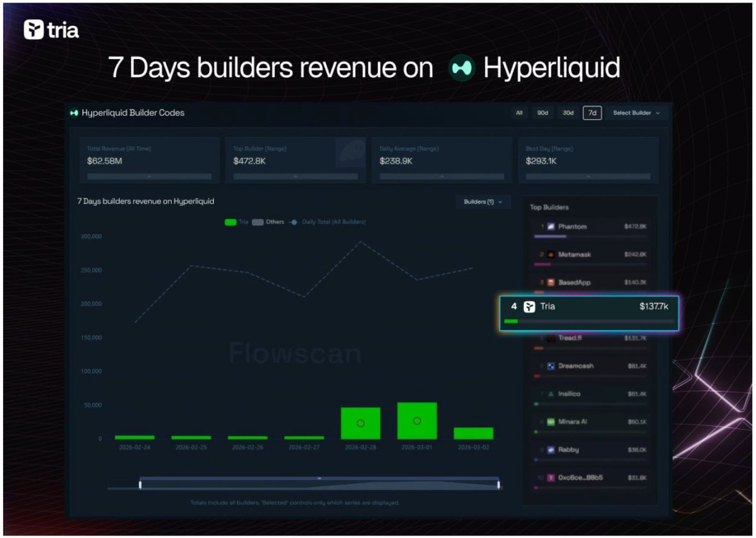The image size is (756, 538).
Task: Expand the Total Revenue (All Time) card
Action: pyautogui.click(x=149, y=177)
